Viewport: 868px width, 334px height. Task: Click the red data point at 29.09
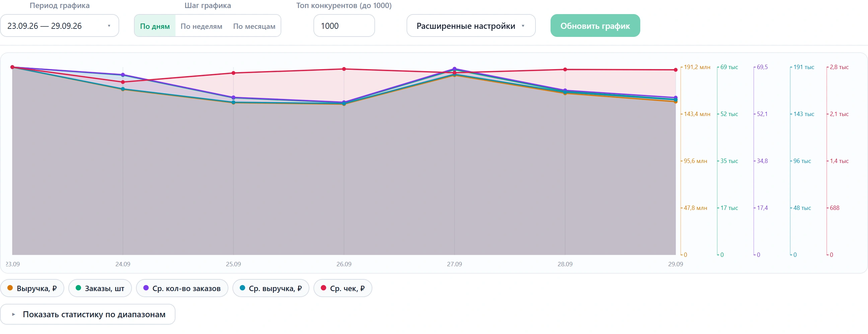pos(675,70)
